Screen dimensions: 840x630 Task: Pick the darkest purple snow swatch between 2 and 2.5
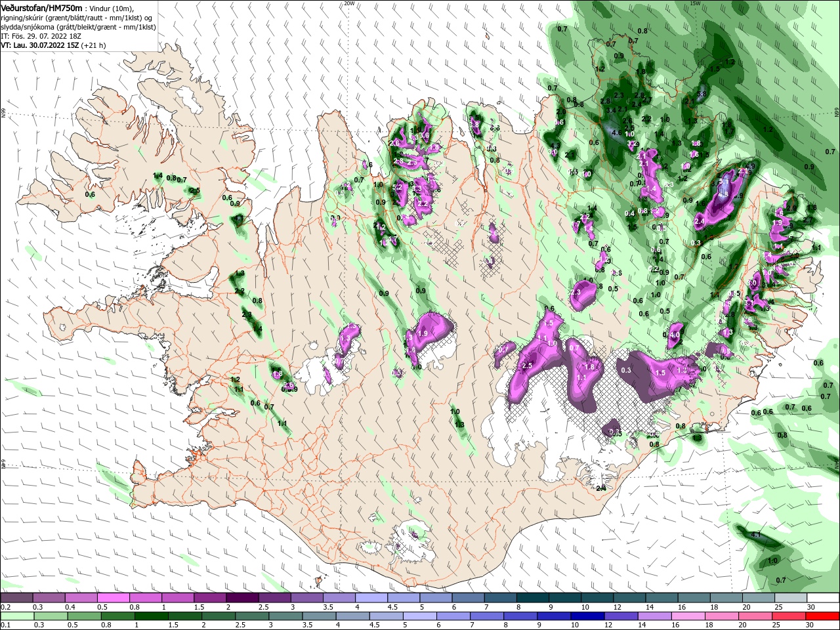(242, 598)
